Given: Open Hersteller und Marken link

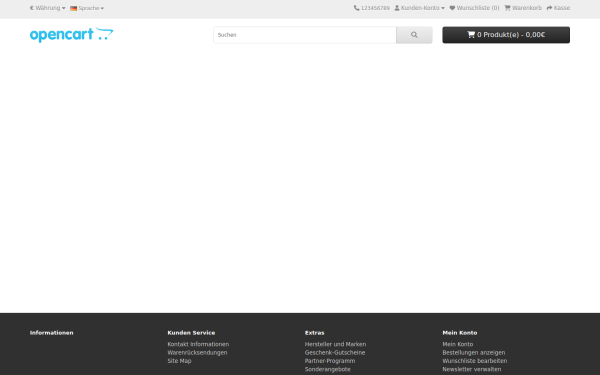Looking at the screenshot, I should tap(336, 344).
